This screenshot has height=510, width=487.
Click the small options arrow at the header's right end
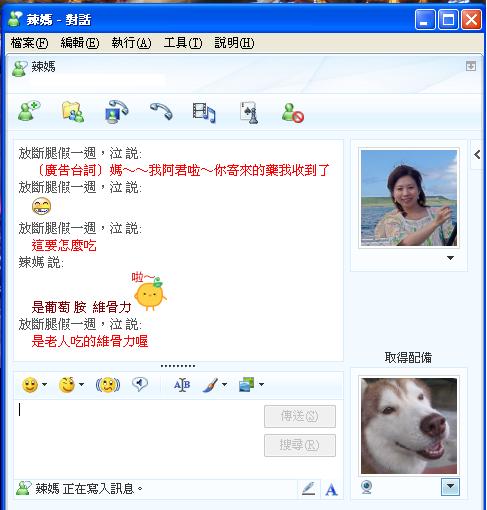pyautogui.click(x=471, y=66)
